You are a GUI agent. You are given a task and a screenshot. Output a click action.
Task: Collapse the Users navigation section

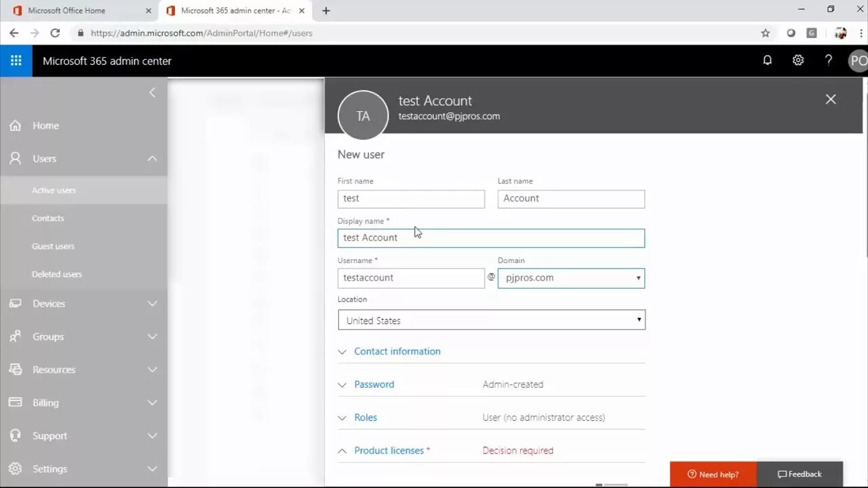[x=152, y=159]
